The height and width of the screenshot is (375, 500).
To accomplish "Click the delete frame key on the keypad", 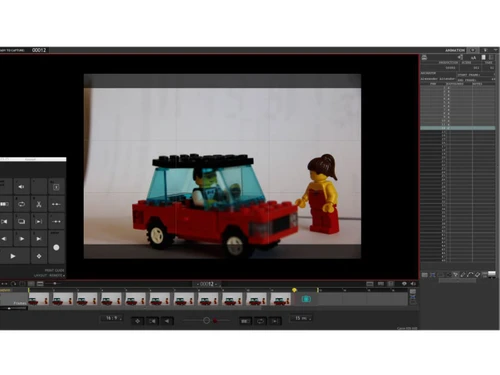I will (x=56, y=187).
